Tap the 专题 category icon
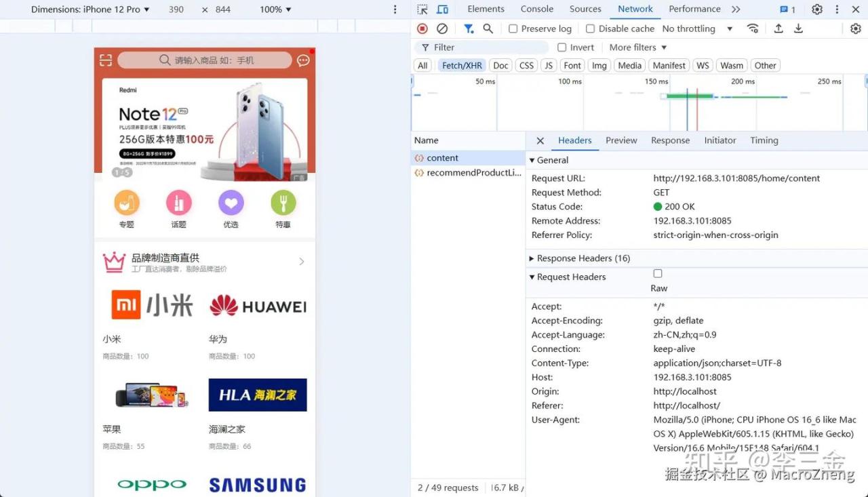Screen dimensions: 868x497 coord(127,203)
